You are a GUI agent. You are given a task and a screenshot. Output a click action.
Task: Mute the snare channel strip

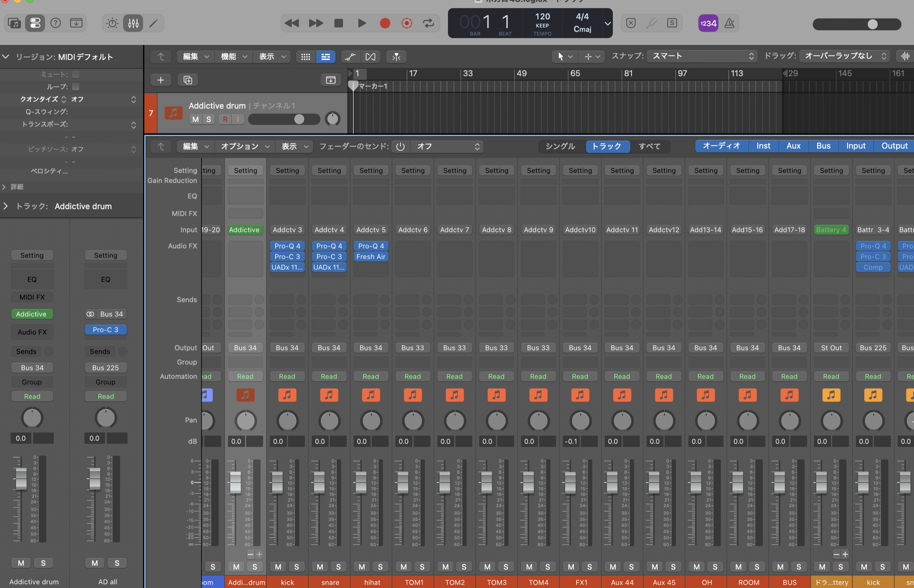click(320, 566)
